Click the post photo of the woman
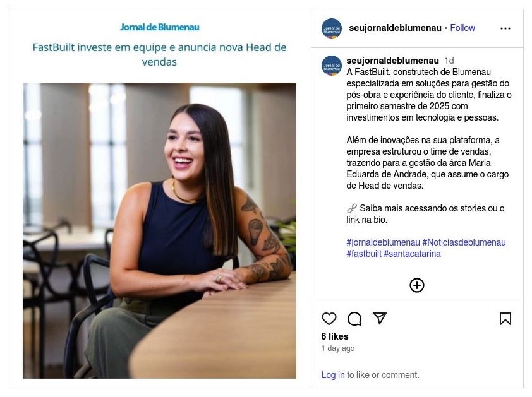Screen dimensions: 532x397 pos(159,230)
